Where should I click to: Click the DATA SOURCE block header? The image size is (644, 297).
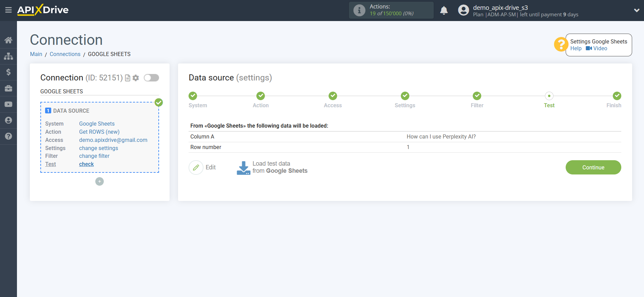click(x=67, y=111)
